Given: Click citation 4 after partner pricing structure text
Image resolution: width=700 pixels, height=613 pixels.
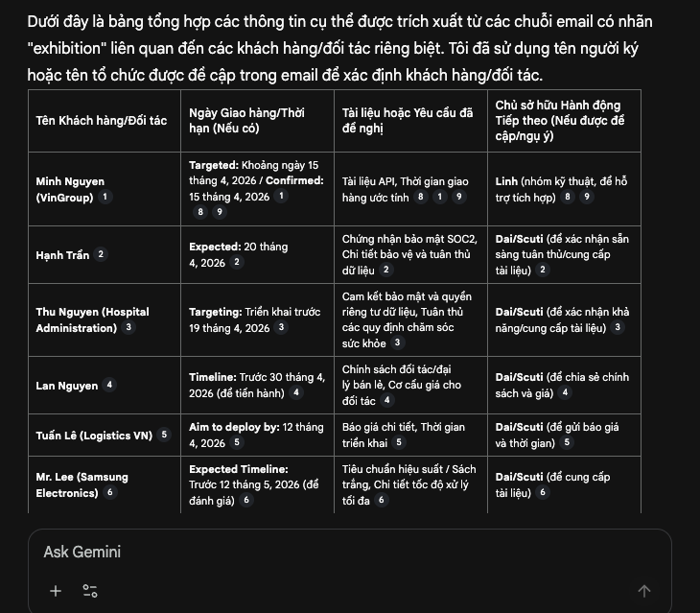Looking at the screenshot, I should pyautogui.click(x=387, y=400).
